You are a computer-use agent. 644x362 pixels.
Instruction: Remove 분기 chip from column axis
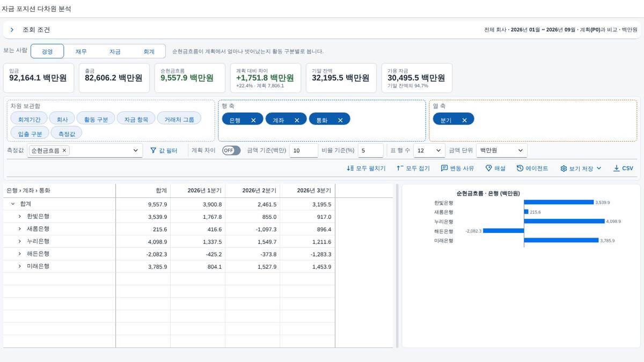(x=464, y=120)
